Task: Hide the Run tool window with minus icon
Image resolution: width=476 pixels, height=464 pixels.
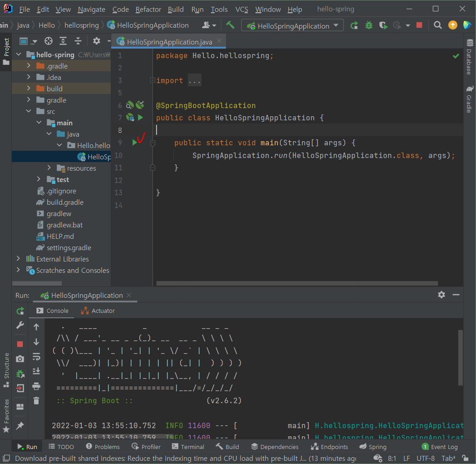Action: click(456, 295)
